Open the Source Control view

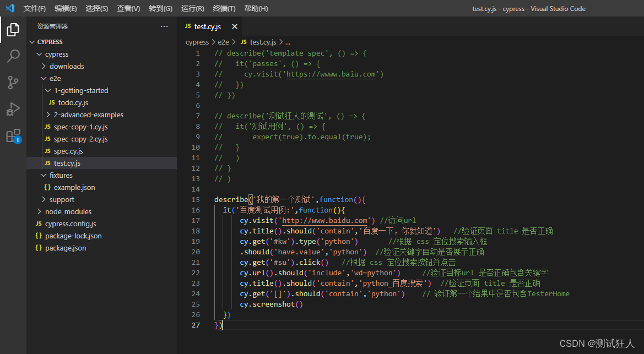[13, 83]
